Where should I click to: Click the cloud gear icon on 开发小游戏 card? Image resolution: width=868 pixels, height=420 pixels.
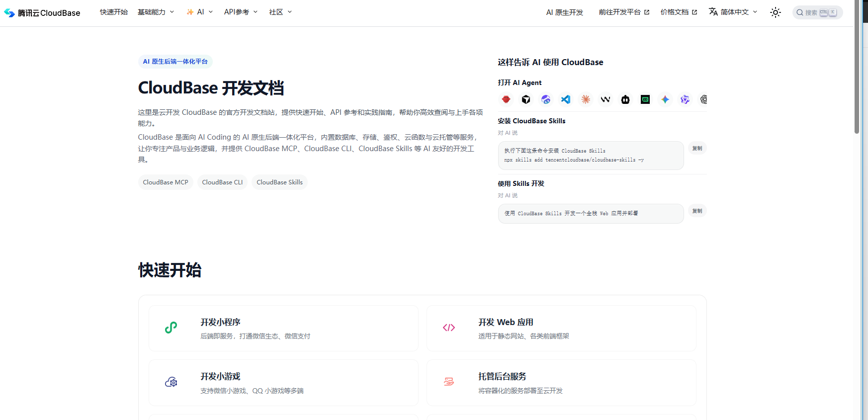[171, 382]
